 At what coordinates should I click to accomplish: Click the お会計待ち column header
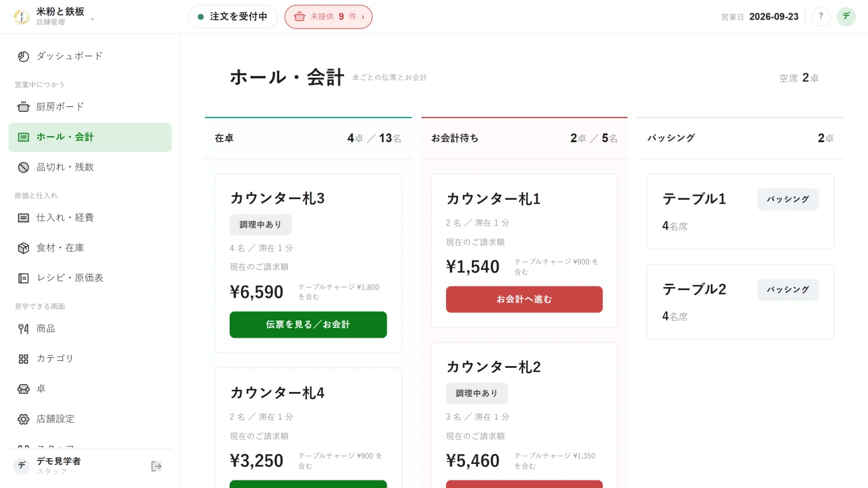coord(524,138)
